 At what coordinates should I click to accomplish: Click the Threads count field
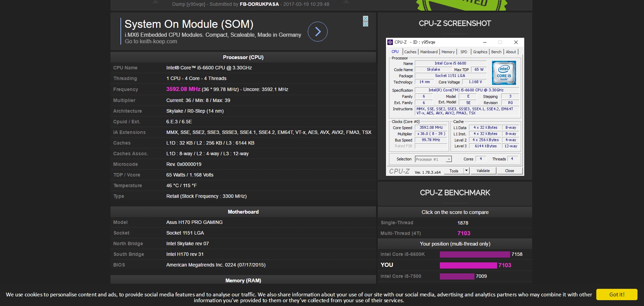click(513, 159)
